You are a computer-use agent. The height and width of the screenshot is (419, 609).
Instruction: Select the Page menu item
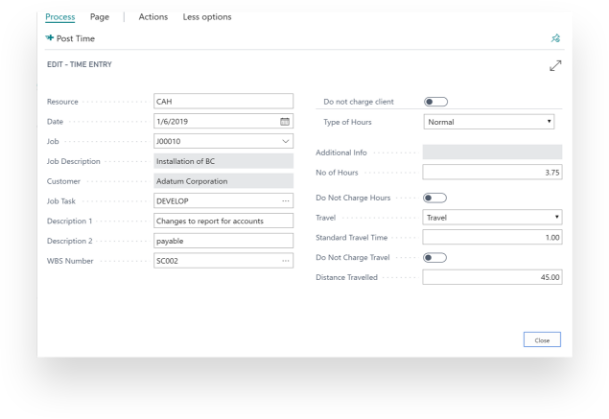(99, 17)
